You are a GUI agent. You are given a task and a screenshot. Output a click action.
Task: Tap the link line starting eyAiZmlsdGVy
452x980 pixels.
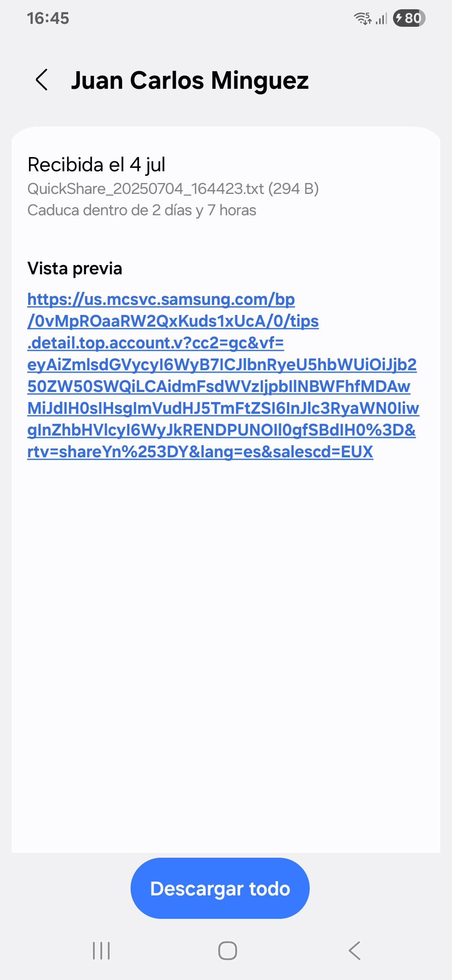(222, 365)
